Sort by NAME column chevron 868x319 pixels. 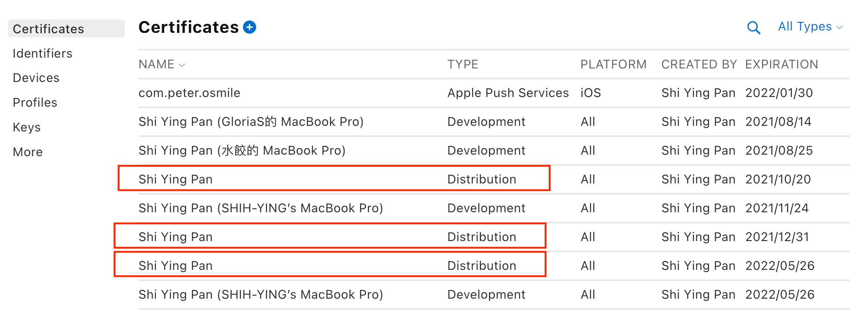click(182, 65)
